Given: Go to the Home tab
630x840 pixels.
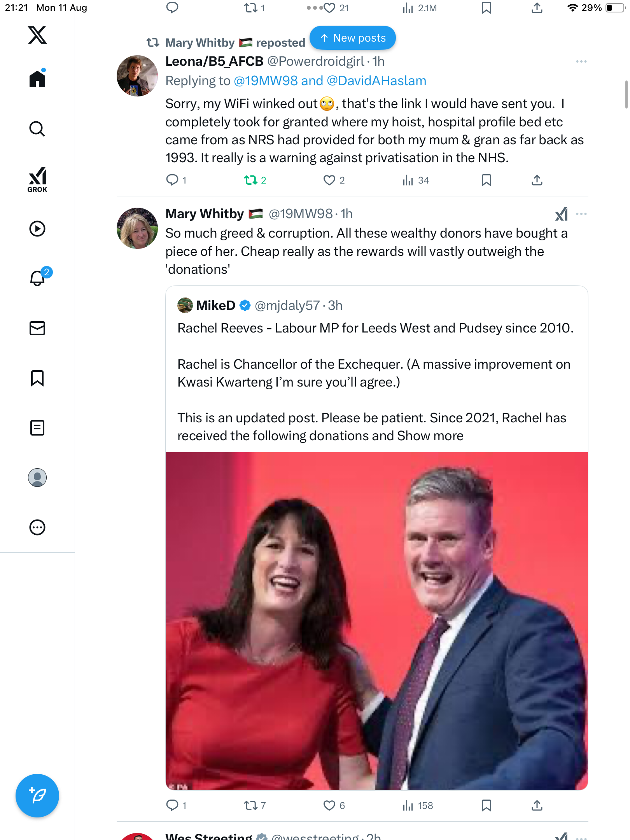Looking at the screenshot, I should 37,79.
